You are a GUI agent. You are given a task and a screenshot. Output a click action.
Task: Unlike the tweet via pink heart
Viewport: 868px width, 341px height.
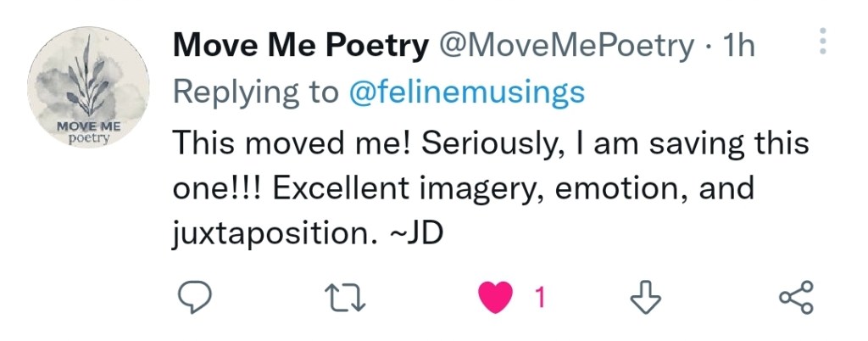point(497,298)
